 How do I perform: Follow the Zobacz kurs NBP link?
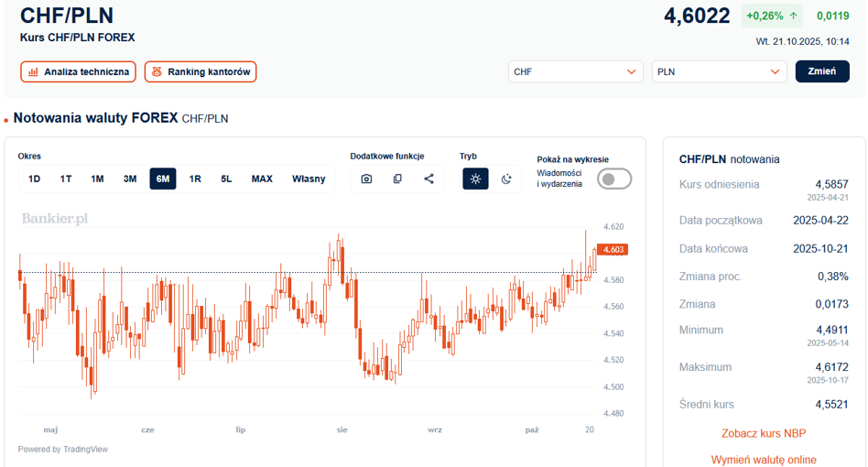pos(764,433)
